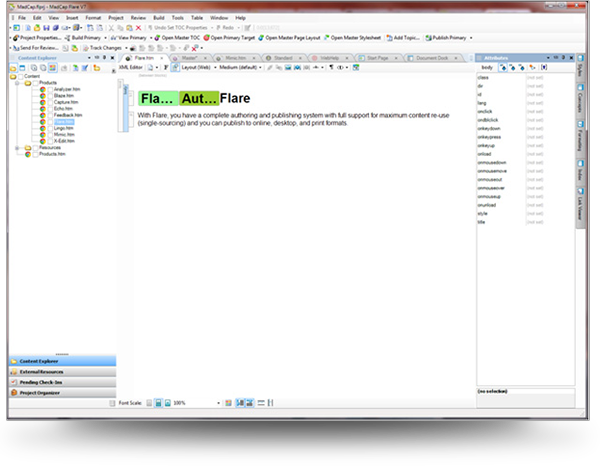The image size is (600, 466).
Task: Check the Echo.htm checkbox
Action: (50, 109)
